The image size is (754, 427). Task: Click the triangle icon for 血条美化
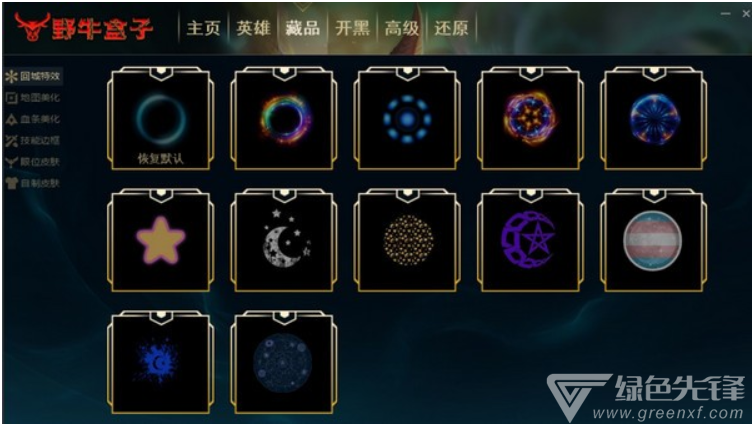(x=12, y=119)
